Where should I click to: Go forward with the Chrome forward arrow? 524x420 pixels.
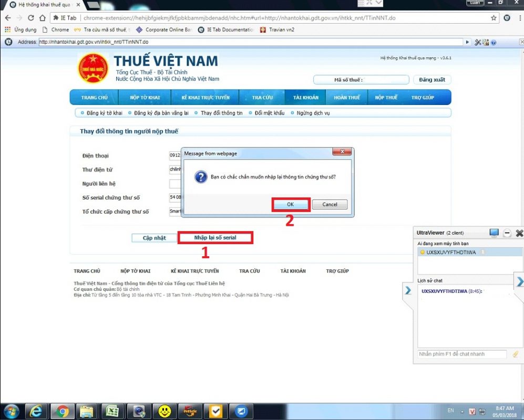click(x=19, y=18)
